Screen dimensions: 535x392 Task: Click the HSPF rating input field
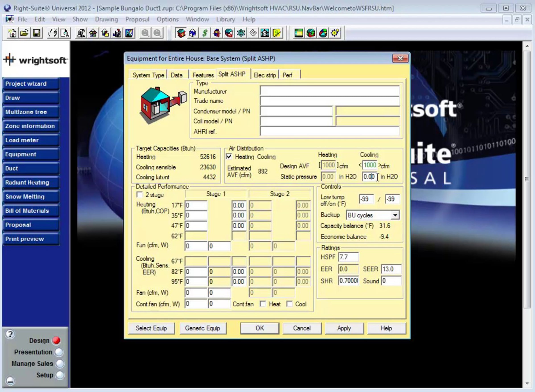point(348,257)
